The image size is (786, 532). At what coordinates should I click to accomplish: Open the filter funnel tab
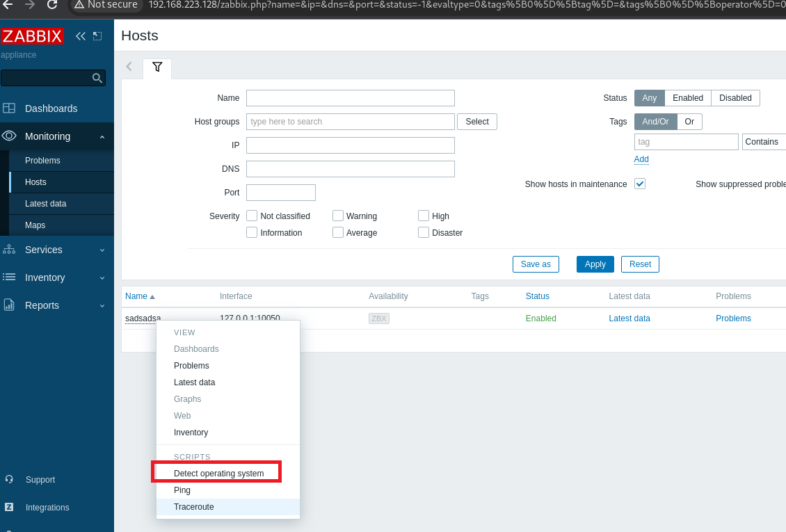pyautogui.click(x=157, y=67)
